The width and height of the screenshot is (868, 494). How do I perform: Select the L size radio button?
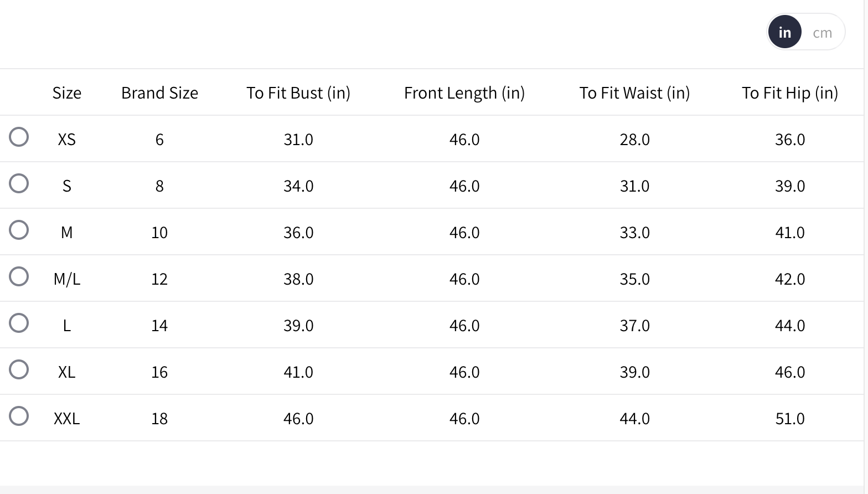pyautogui.click(x=19, y=323)
